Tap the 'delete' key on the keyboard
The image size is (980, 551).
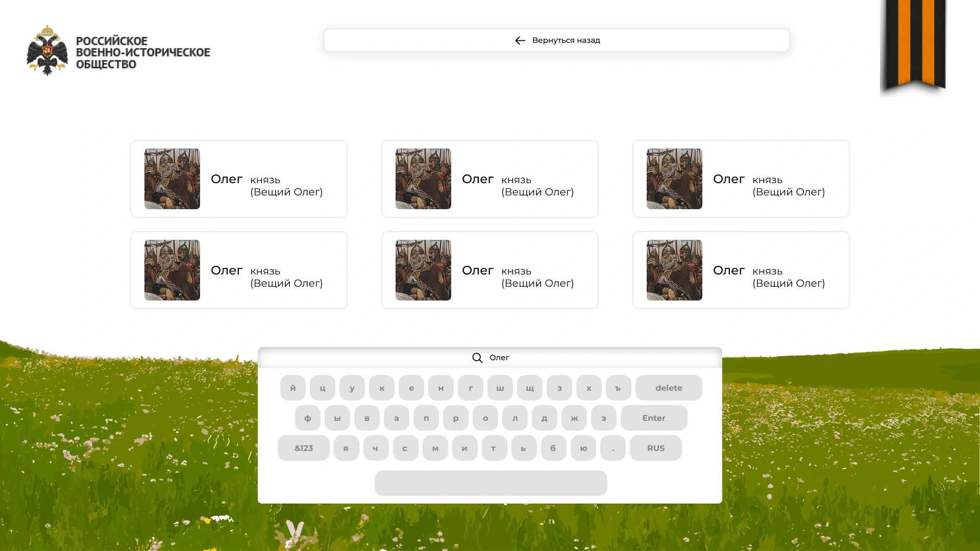(669, 388)
